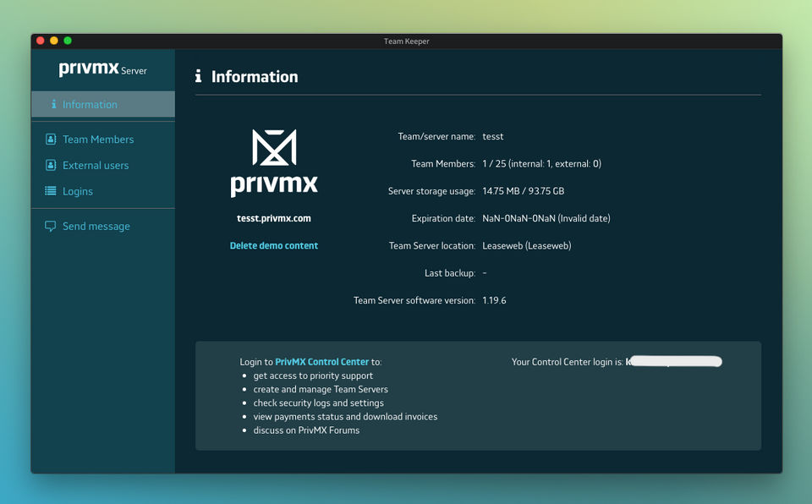
Task: Click the large PrivMX envelope logo
Action: 274,147
